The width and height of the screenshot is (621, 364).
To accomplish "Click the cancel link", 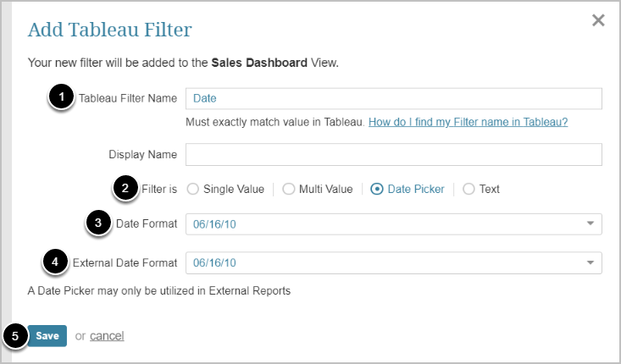I will click(x=107, y=336).
